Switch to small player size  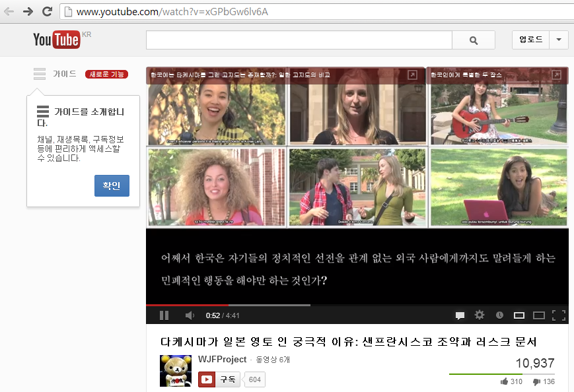coord(519,315)
